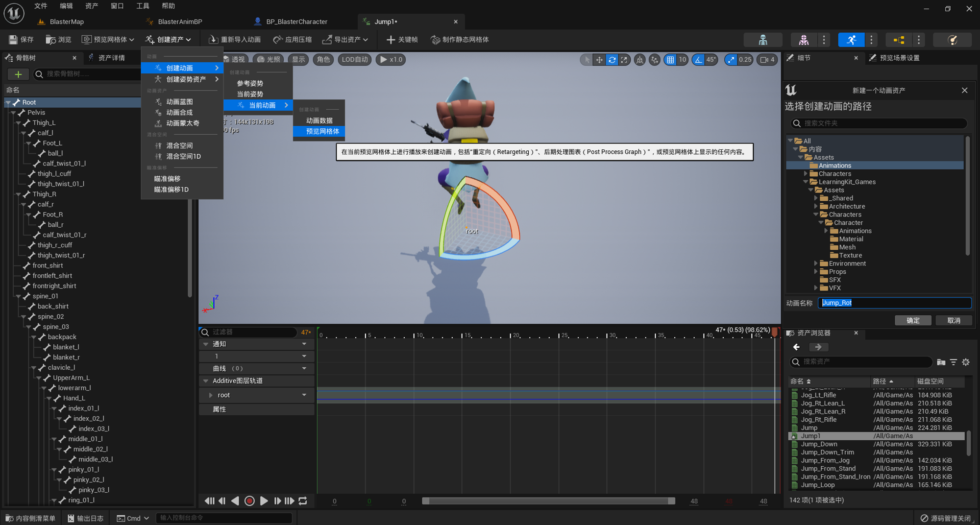Confirm with the 确定 button
The width and height of the screenshot is (980, 525).
pyautogui.click(x=913, y=320)
